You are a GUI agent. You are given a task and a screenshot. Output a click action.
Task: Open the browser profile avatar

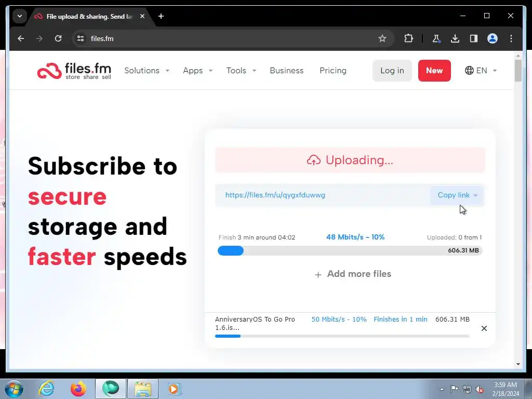tap(493, 38)
